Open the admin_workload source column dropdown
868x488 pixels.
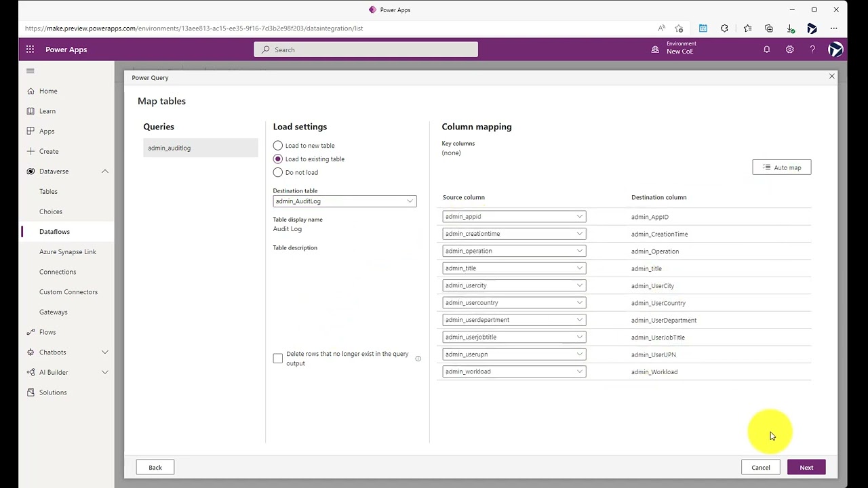(514, 371)
